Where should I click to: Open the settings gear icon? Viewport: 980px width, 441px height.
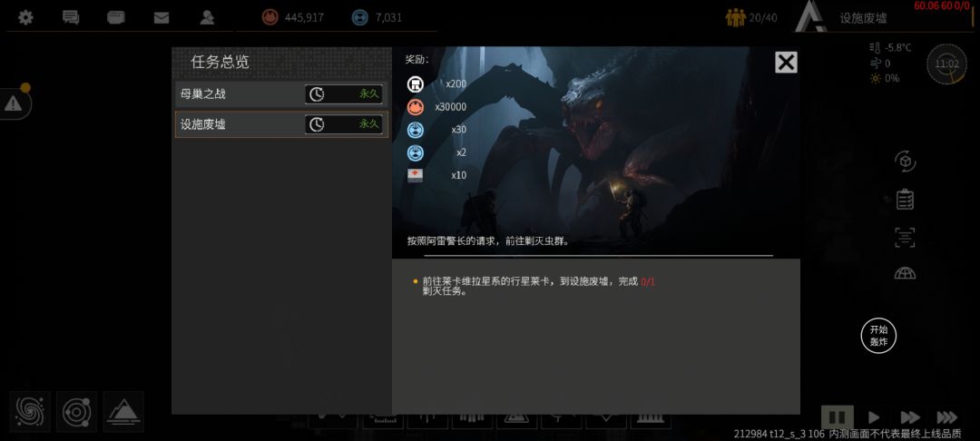[25, 17]
